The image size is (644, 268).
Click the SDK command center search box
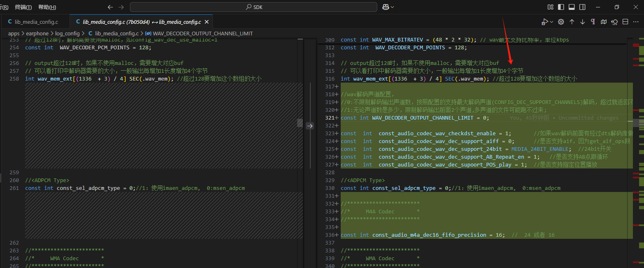pyautogui.click(x=254, y=7)
